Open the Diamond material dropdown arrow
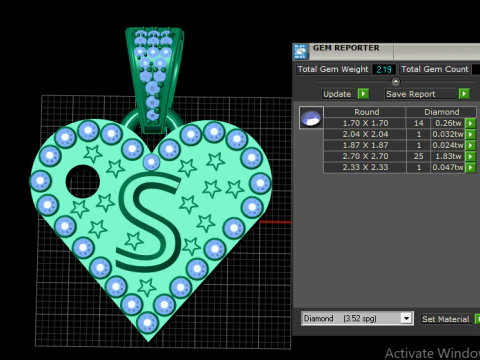480x360 pixels. pyautogui.click(x=406, y=319)
